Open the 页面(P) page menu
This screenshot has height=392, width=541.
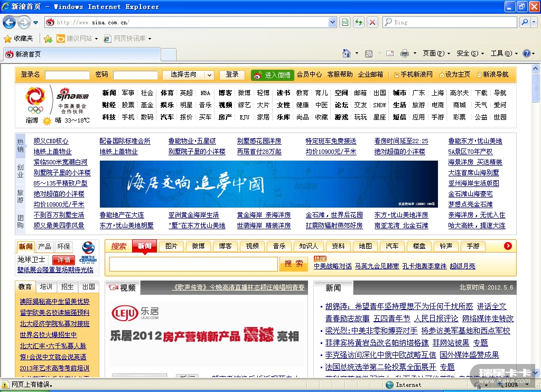point(436,53)
